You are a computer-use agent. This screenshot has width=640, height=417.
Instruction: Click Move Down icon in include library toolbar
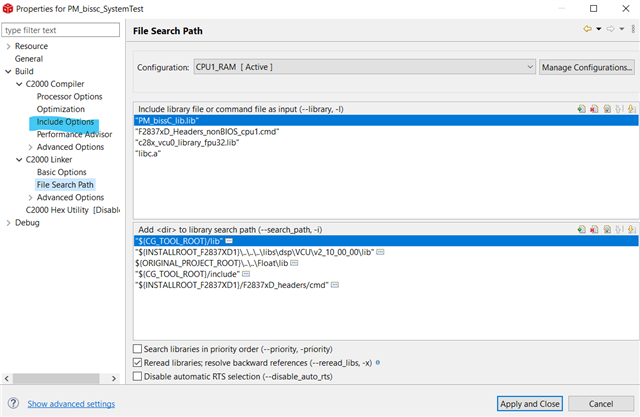pos(630,108)
